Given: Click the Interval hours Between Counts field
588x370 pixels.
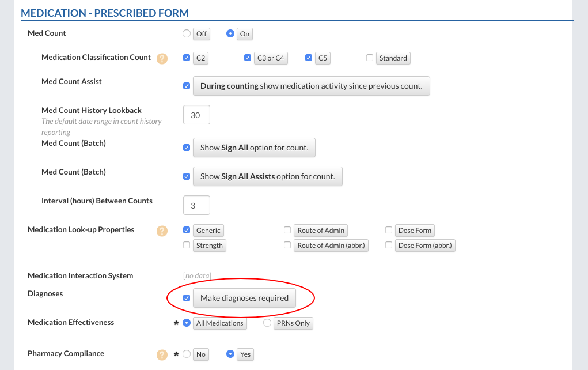Looking at the screenshot, I should point(196,205).
